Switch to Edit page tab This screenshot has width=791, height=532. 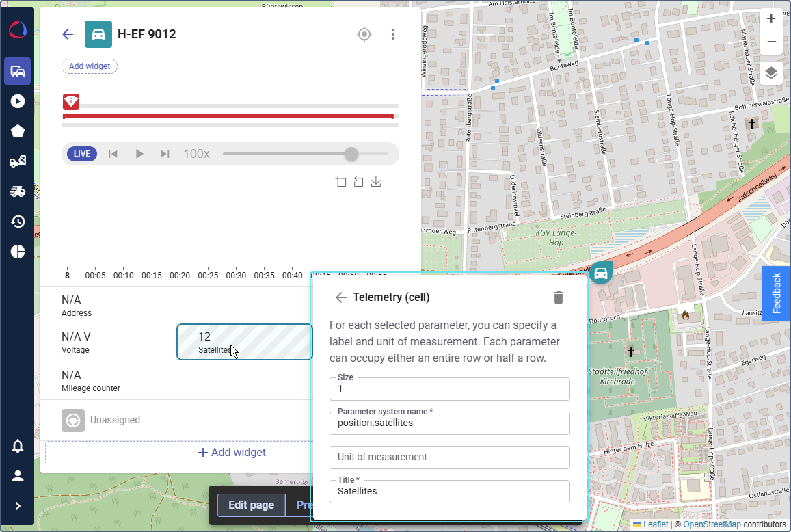(x=251, y=505)
